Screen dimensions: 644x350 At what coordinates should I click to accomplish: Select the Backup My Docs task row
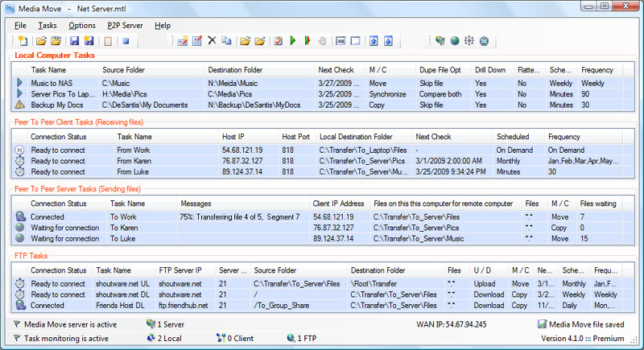(x=58, y=105)
